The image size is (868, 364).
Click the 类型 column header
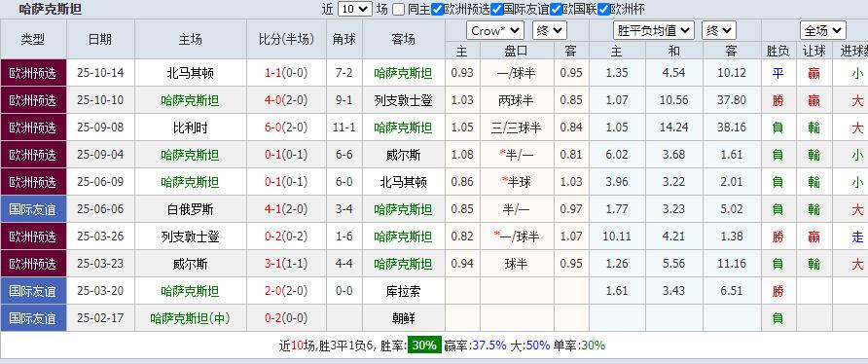pos(33,39)
